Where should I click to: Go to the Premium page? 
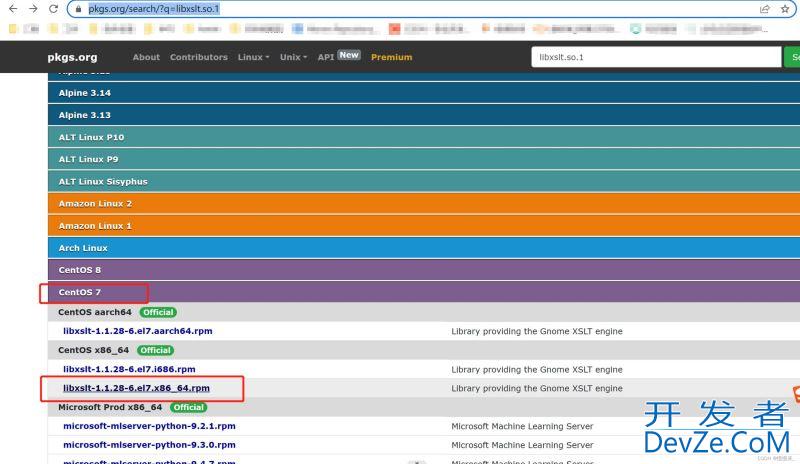pyautogui.click(x=391, y=57)
